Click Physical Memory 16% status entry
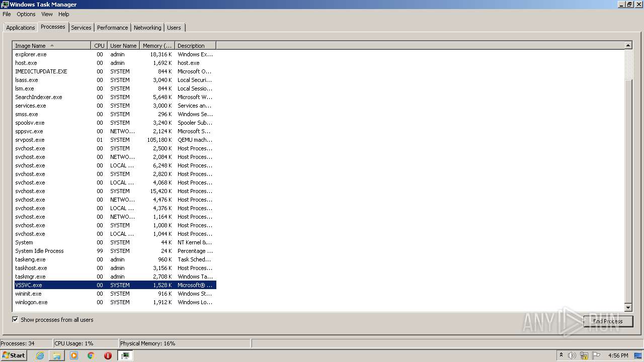Screen dimensions: 644x362 [x=184, y=343]
